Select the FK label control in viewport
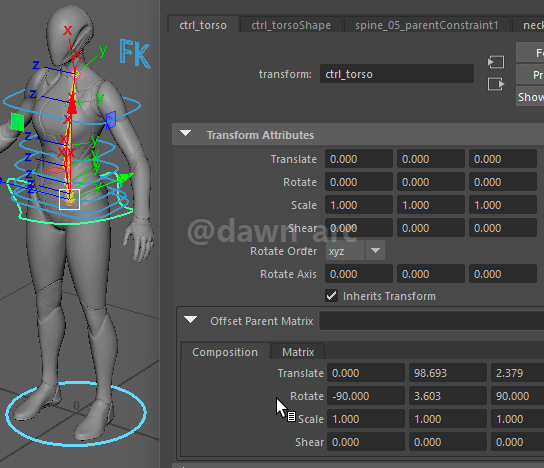Viewport: 544px width, 468px height. (x=135, y=53)
